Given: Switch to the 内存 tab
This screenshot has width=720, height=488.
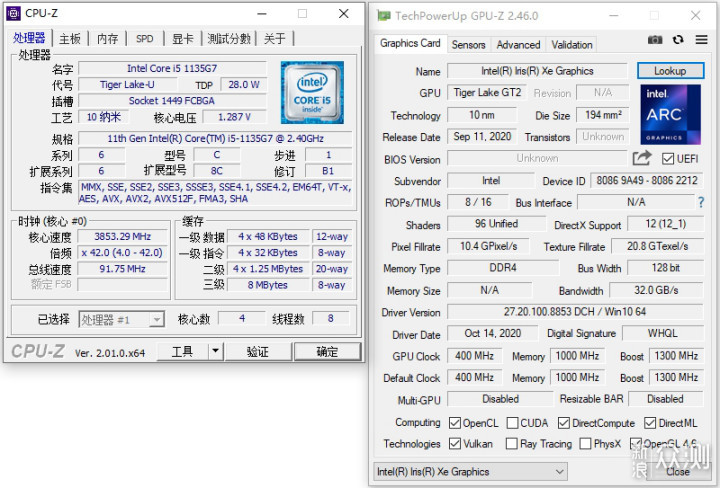Looking at the screenshot, I should pyautogui.click(x=107, y=39).
